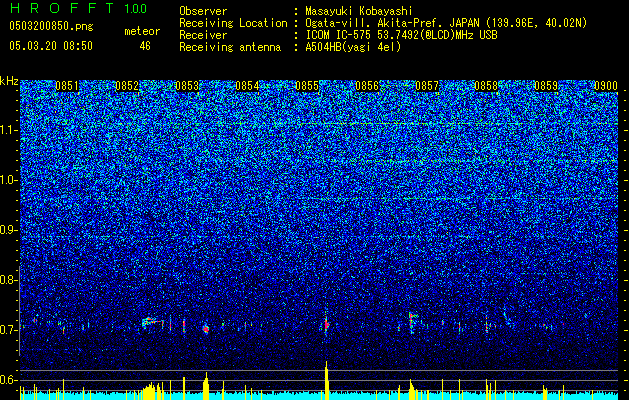Click the 0852 time marker

point(127,86)
